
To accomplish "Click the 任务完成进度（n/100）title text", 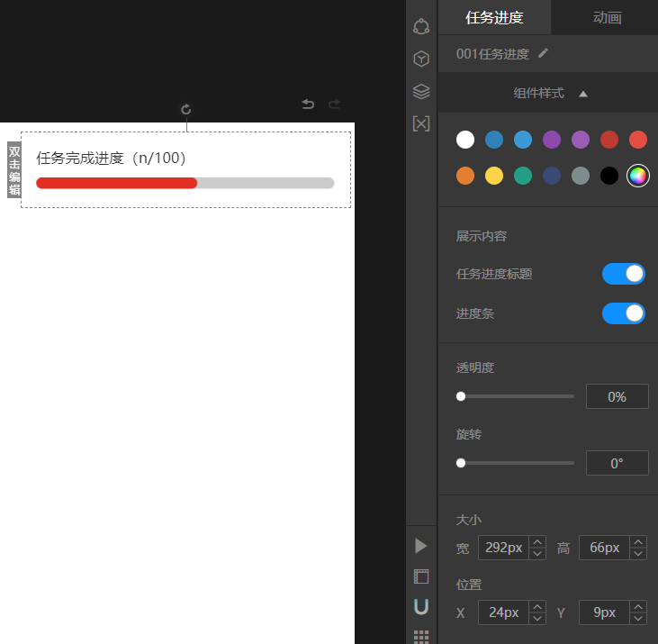I will coord(112,159).
